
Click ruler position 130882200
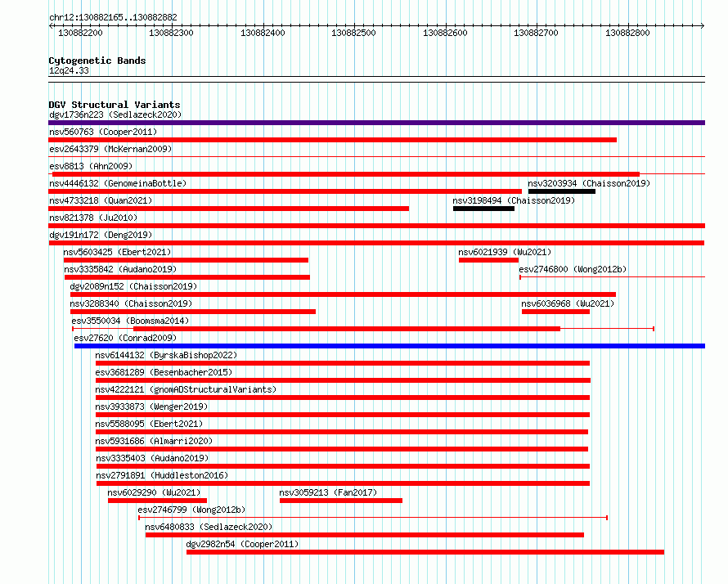pos(80,33)
